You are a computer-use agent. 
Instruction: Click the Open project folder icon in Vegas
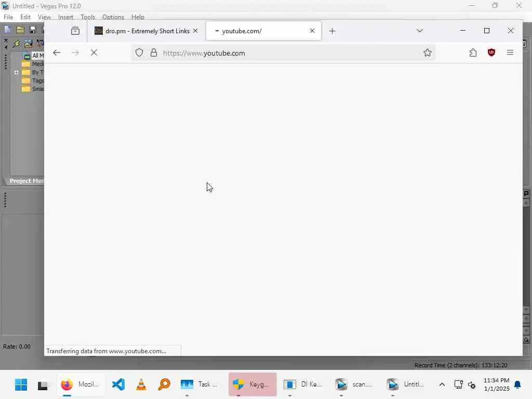point(20,30)
